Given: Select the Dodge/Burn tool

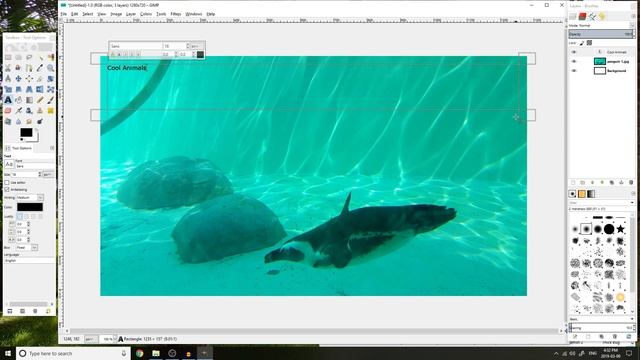Looking at the screenshot, I should coord(40,121).
